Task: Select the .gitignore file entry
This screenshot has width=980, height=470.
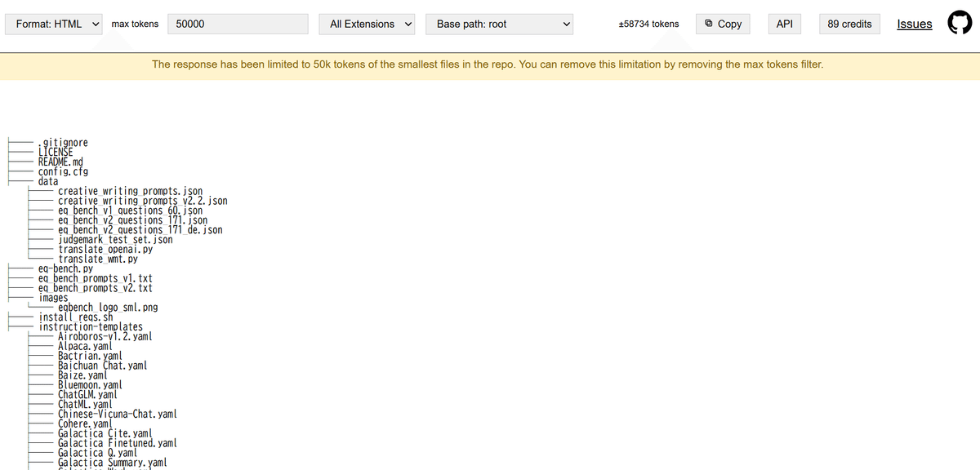Action: [x=63, y=143]
